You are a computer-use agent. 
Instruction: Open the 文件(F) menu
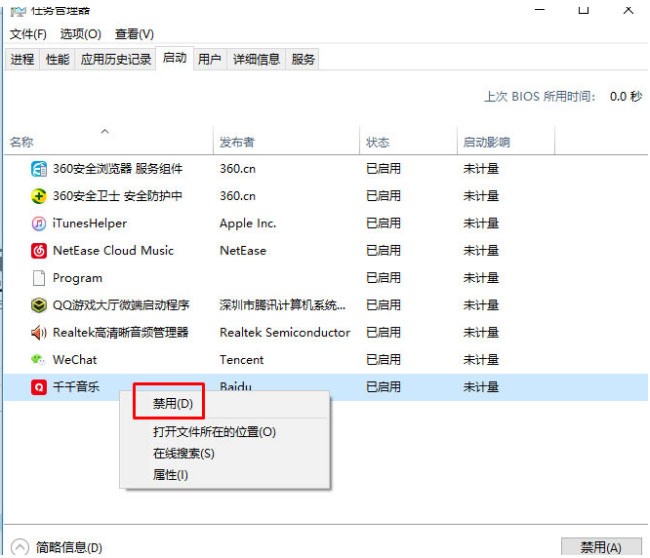[28, 34]
